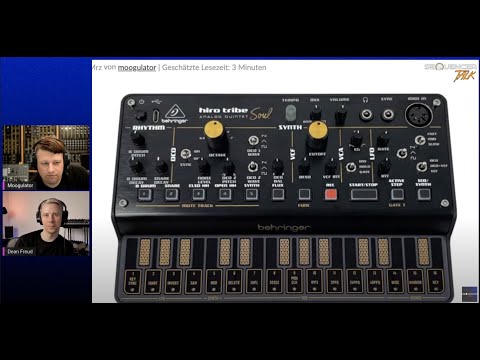The width and height of the screenshot is (480, 360).
Task: Click the translucent Tempo knob
Action: click(291, 113)
